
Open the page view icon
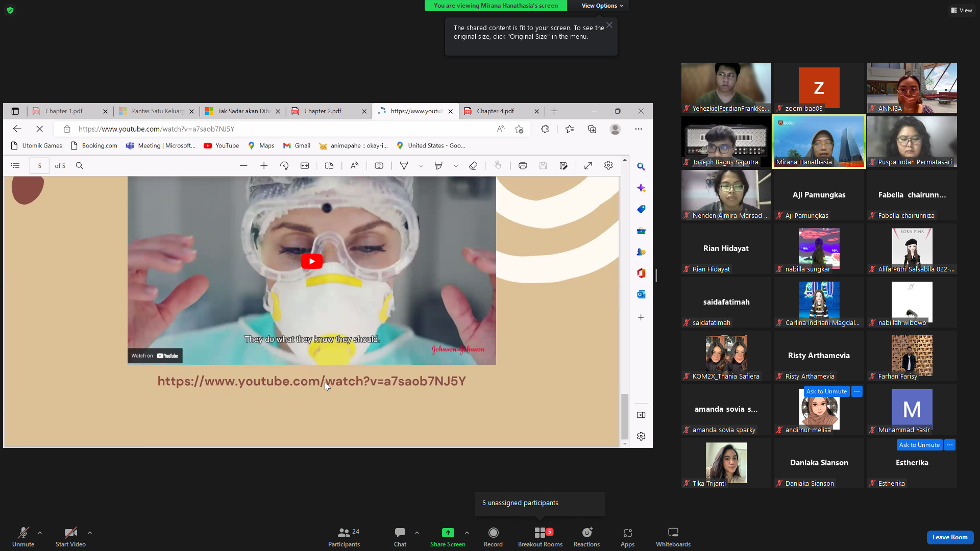tap(329, 166)
